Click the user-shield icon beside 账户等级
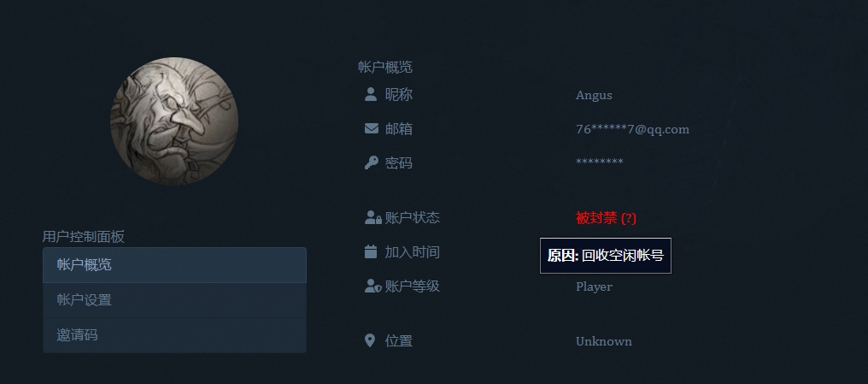The height and width of the screenshot is (384, 868). pos(373,286)
